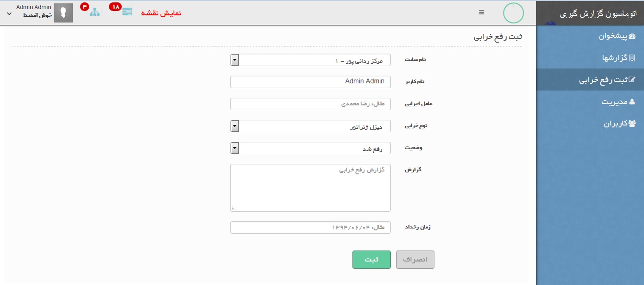Focus the عامل اجرایی executor input field

tap(310, 104)
